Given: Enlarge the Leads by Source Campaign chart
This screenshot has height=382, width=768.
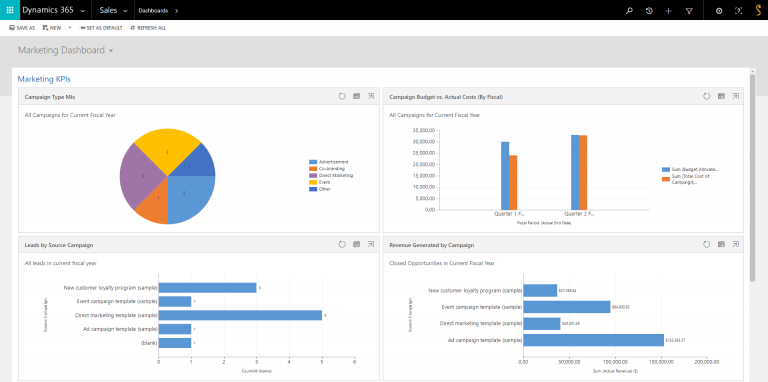Looking at the screenshot, I should click(371, 244).
